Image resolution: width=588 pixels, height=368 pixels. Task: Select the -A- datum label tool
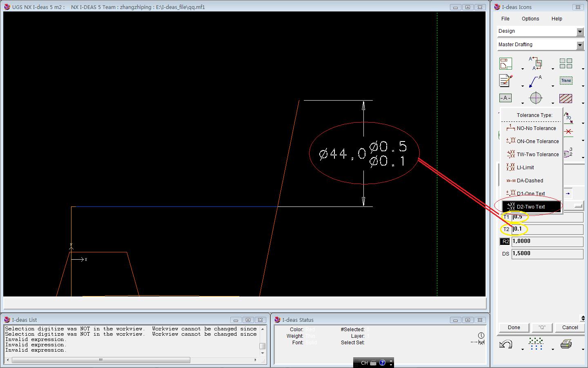[506, 98]
